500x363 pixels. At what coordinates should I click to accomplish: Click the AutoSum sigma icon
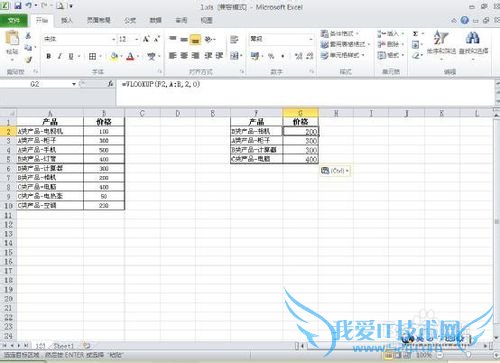click(416, 34)
